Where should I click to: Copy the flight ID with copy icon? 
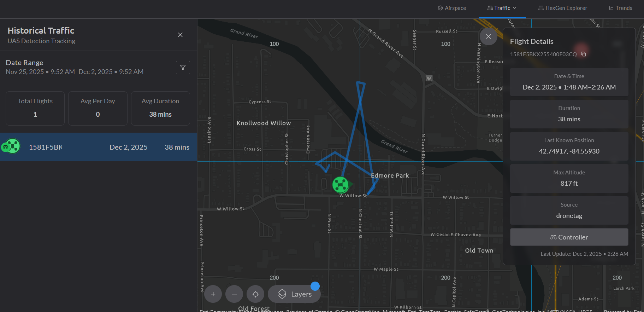(584, 54)
